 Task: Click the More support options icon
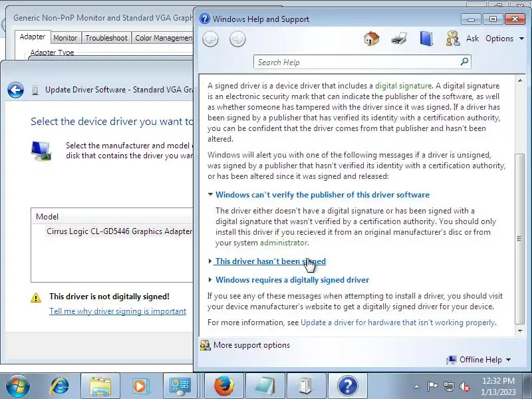205,345
